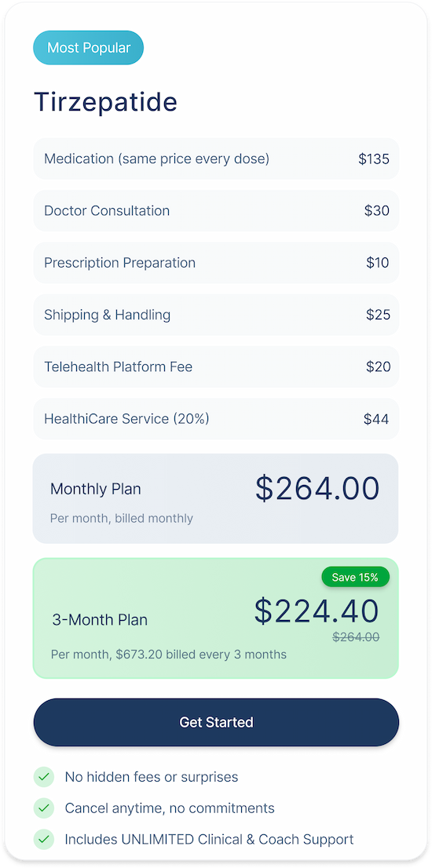Click checkmark beside UNLIMITED Clinical & Coach Support

coord(44,839)
